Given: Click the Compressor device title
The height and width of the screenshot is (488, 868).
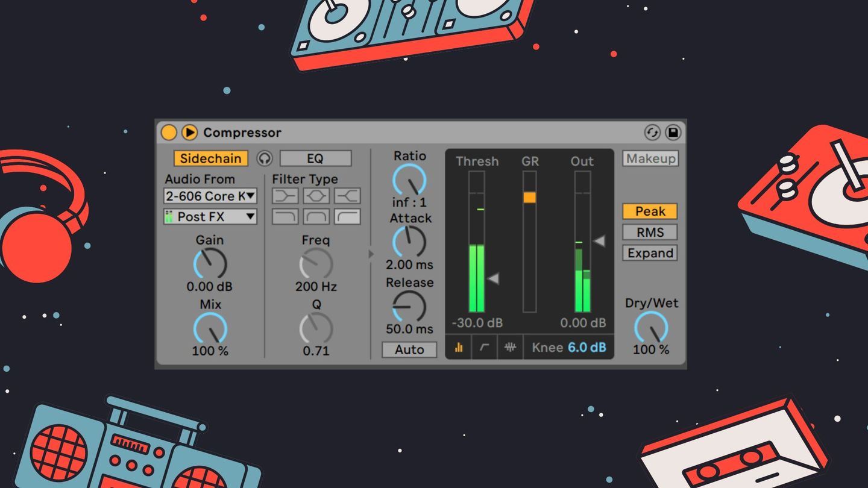Looking at the screenshot, I should (x=242, y=133).
